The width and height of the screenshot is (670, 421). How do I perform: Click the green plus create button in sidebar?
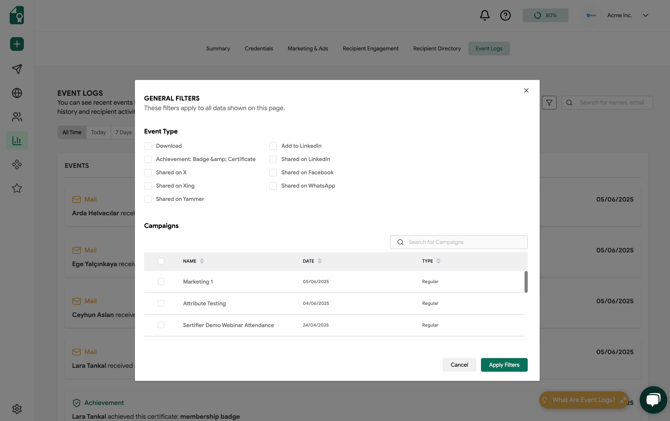(x=17, y=44)
